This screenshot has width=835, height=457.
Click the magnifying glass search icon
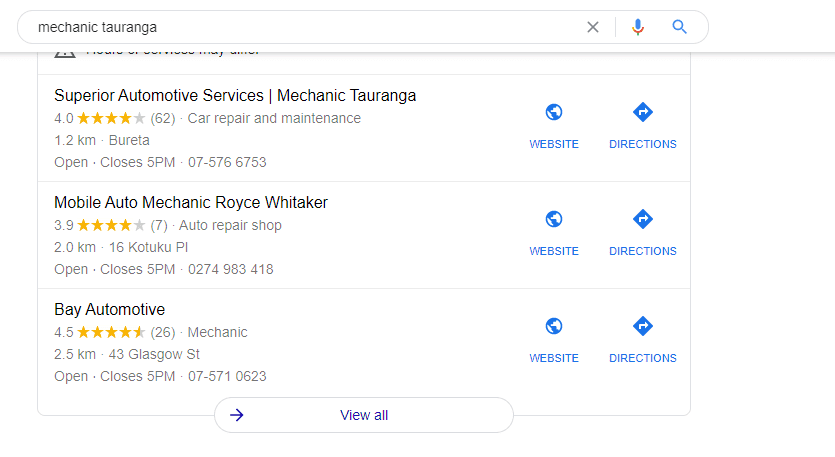[x=679, y=27]
